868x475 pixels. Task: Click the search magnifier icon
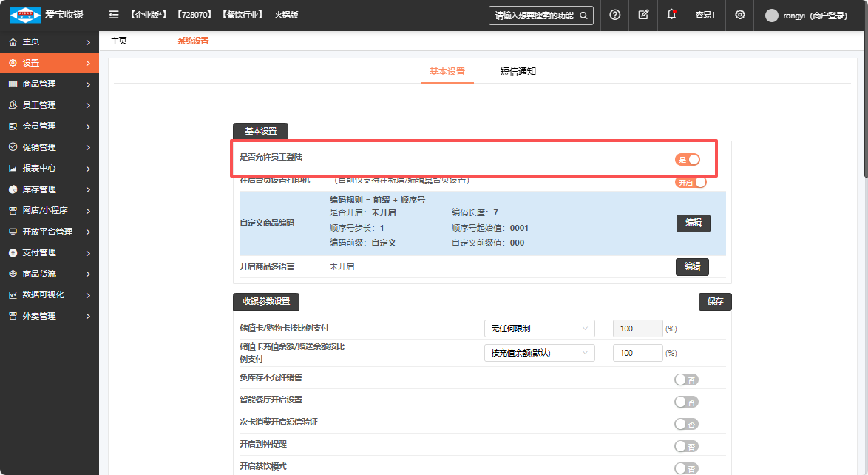[583, 16]
